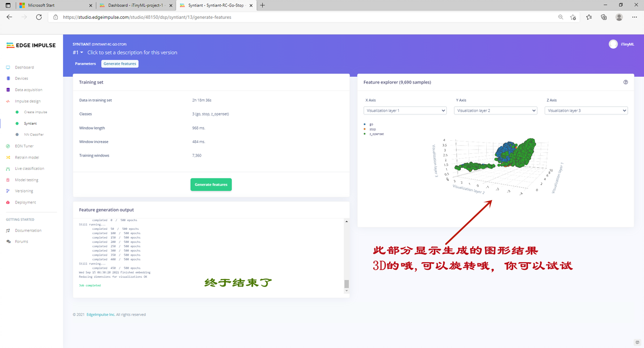Open the X Axis dropdown
Viewport: 644px width, 348px height.
pos(405,111)
